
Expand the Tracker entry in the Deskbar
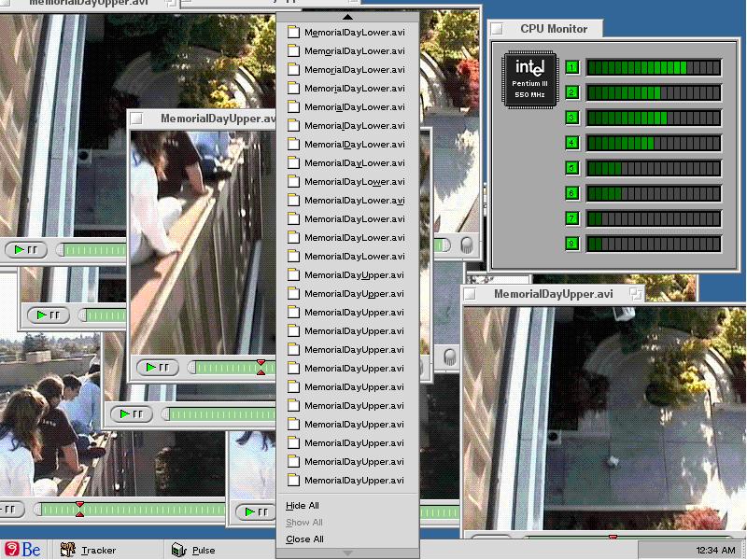pyautogui.click(x=98, y=550)
